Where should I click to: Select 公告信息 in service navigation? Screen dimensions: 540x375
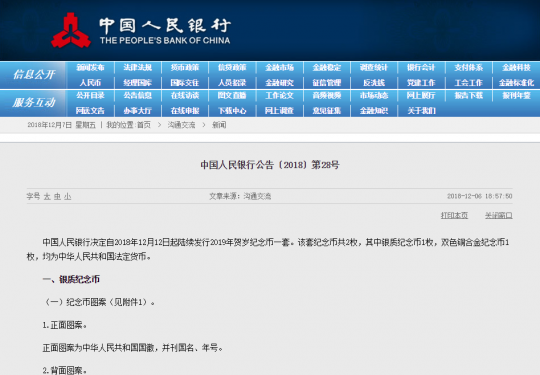(137, 95)
